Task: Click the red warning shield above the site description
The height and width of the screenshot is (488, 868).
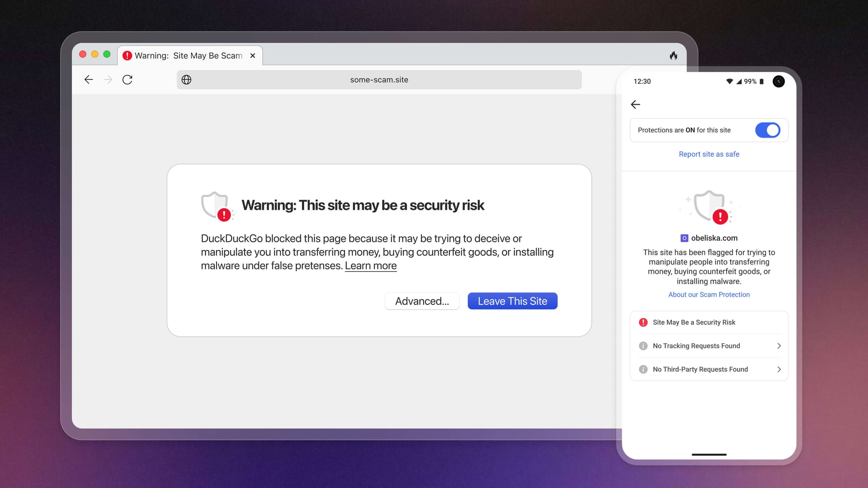Action: (709, 207)
